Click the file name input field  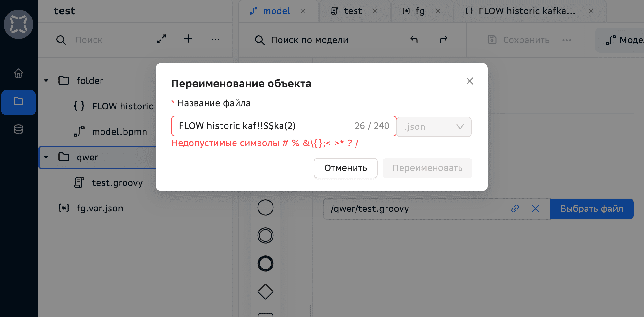click(x=262, y=126)
